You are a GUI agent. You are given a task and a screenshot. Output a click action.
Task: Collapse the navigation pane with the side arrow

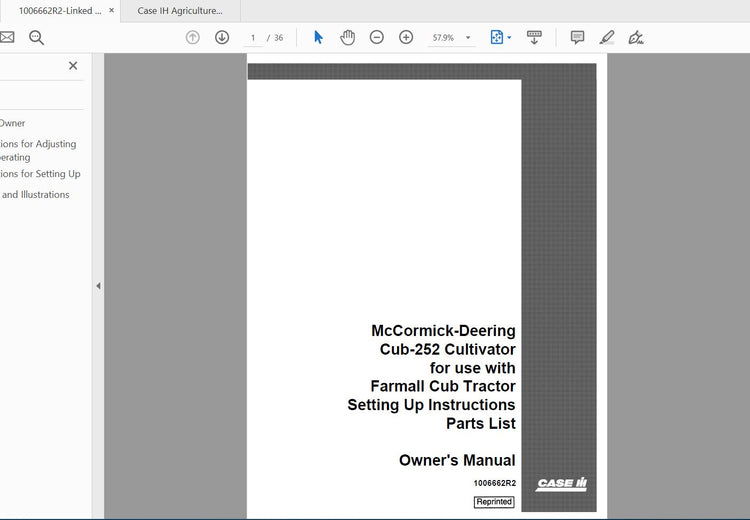98,286
